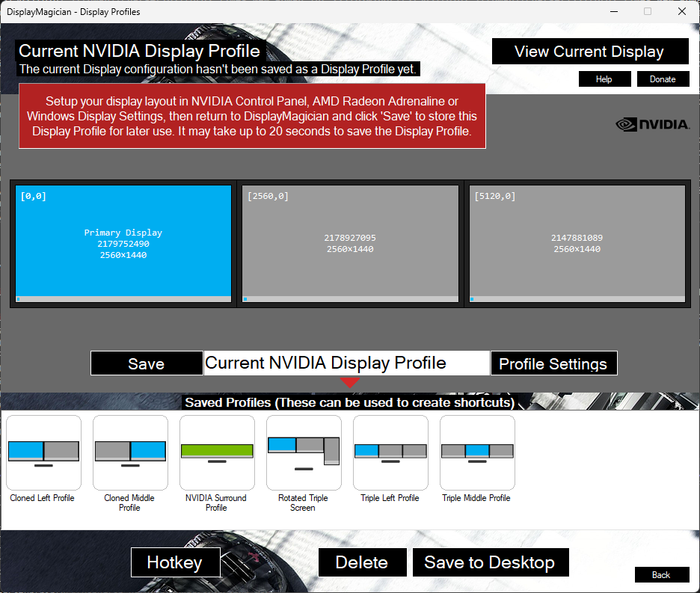
Task: Select the Cloned Middle Profile thumbnail
Action: 130,452
